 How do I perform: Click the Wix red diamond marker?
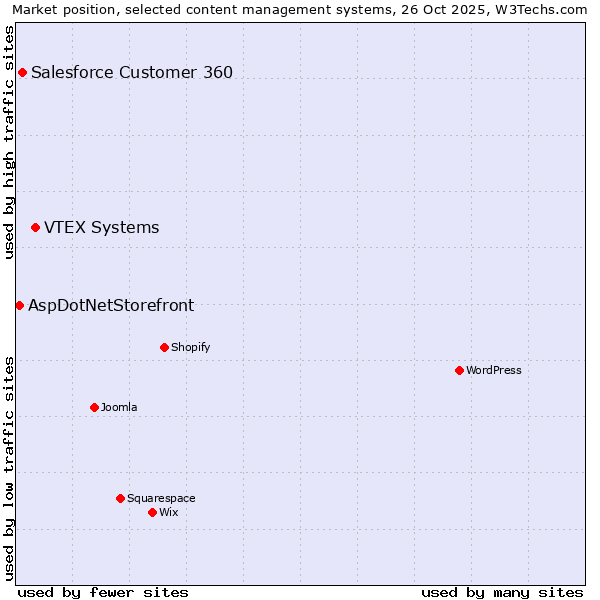coord(152,512)
